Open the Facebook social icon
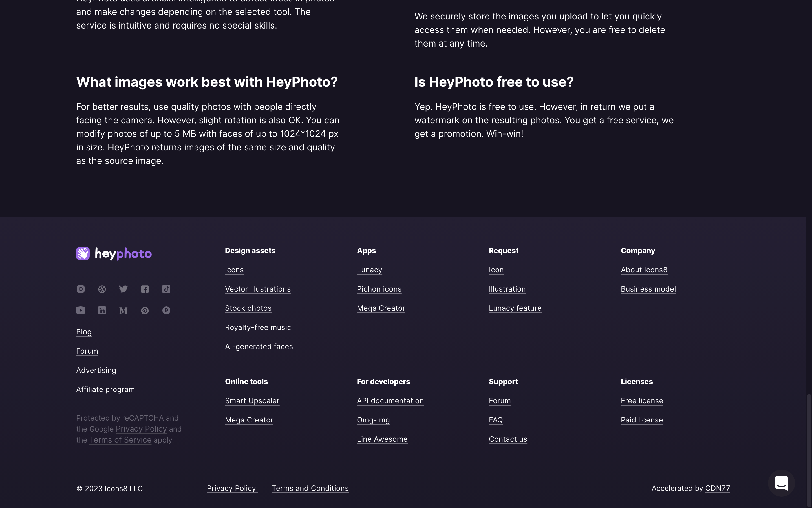The width and height of the screenshot is (812, 508). pyautogui.click(x=145, y=289)
